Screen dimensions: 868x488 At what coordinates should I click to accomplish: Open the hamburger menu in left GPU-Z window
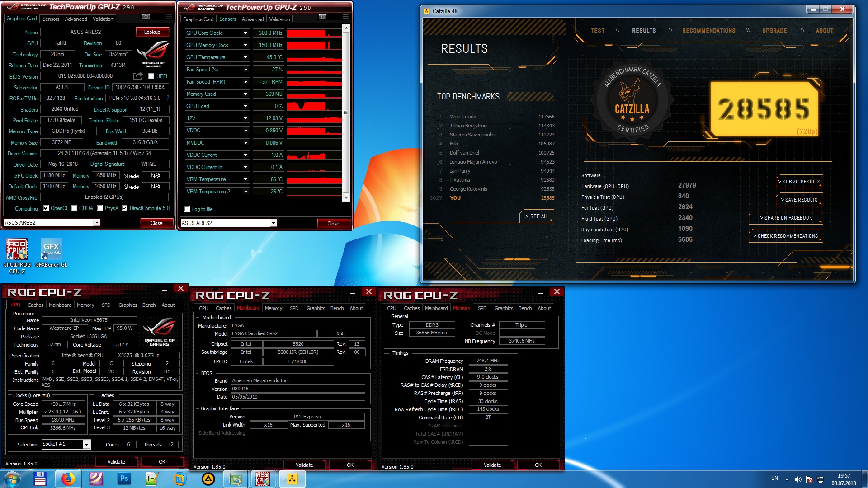[x=169, y=17]
